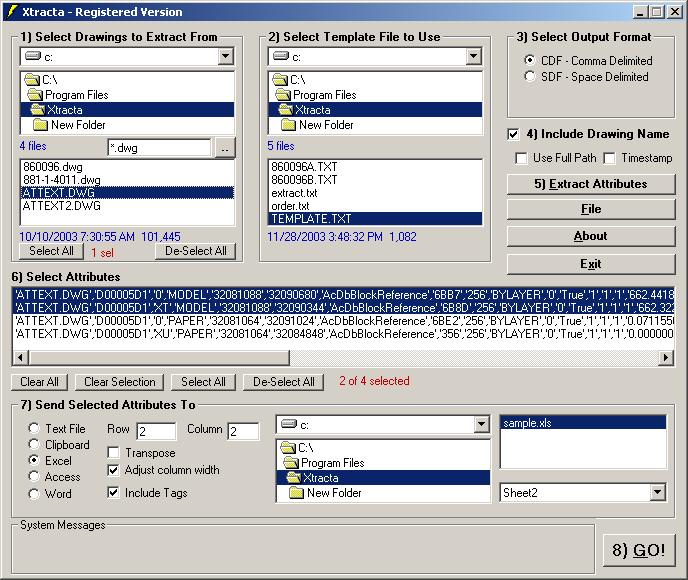Toggle Adjust column width checkbox
Screen dimensions: 688x580
point(113,470)
